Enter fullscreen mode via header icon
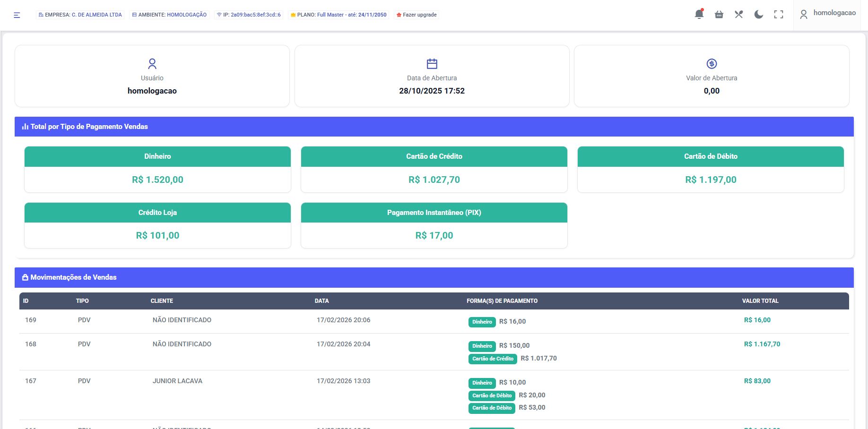 (x=778, y=15)
